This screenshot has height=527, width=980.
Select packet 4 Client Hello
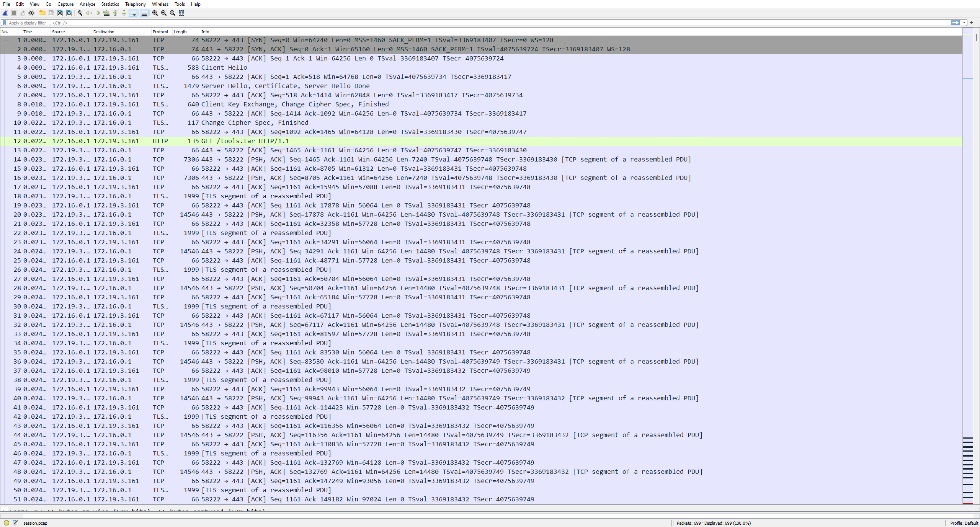click(481, 68)
